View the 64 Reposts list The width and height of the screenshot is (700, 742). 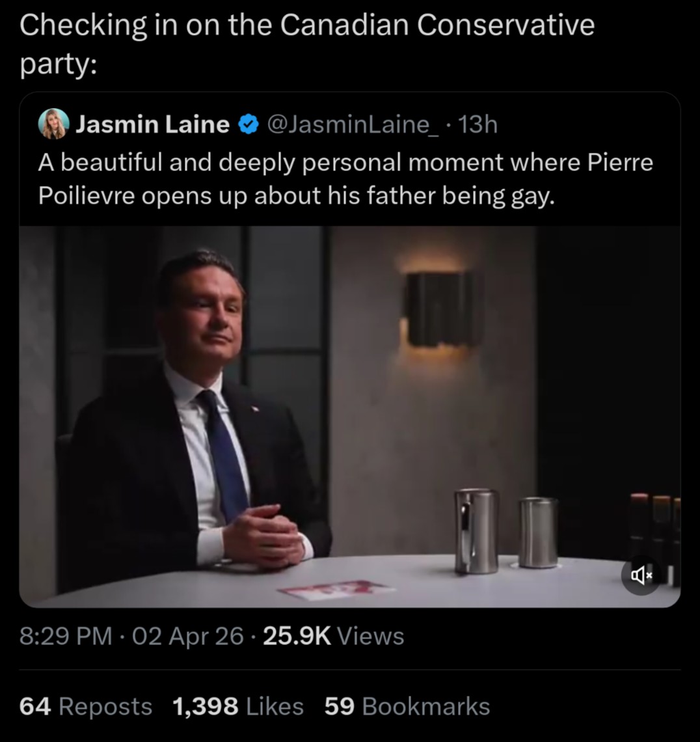[86, 706]
